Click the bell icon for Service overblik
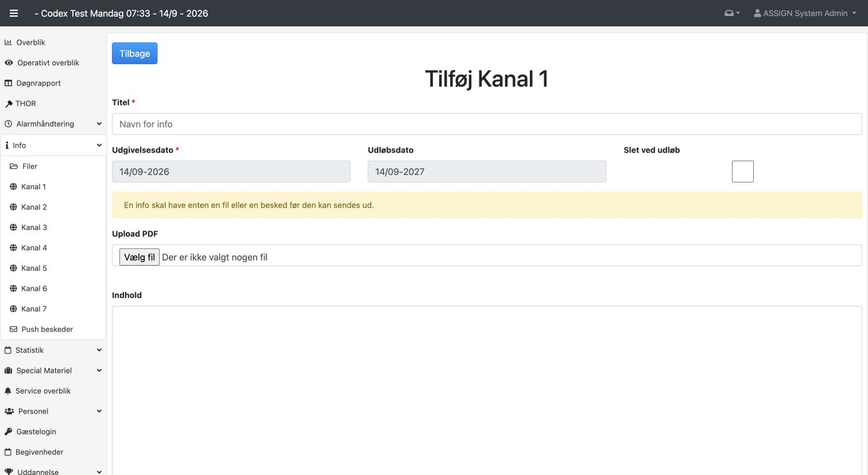 (8, 391)
